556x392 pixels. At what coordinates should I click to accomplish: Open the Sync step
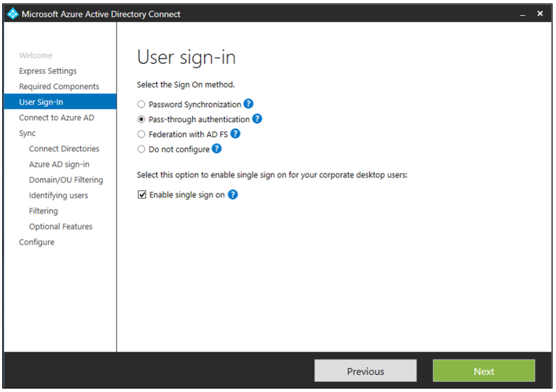coord(27,134)
